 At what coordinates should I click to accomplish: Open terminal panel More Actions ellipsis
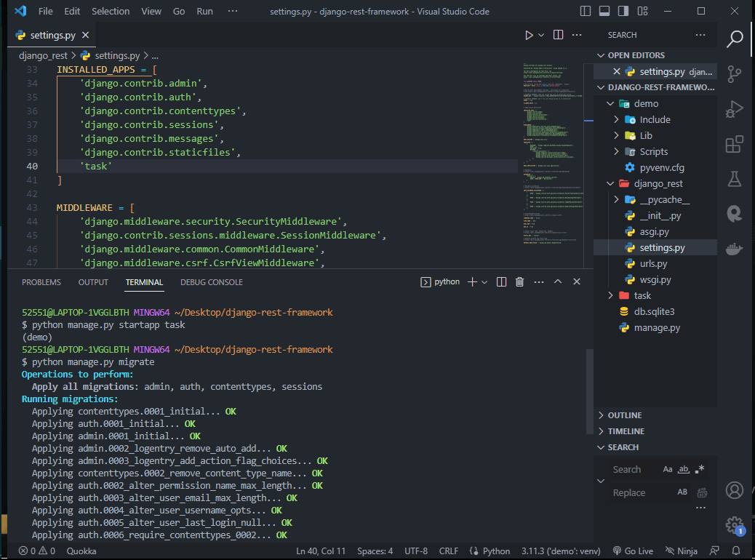pyautogui.click(x=539, y=281)
